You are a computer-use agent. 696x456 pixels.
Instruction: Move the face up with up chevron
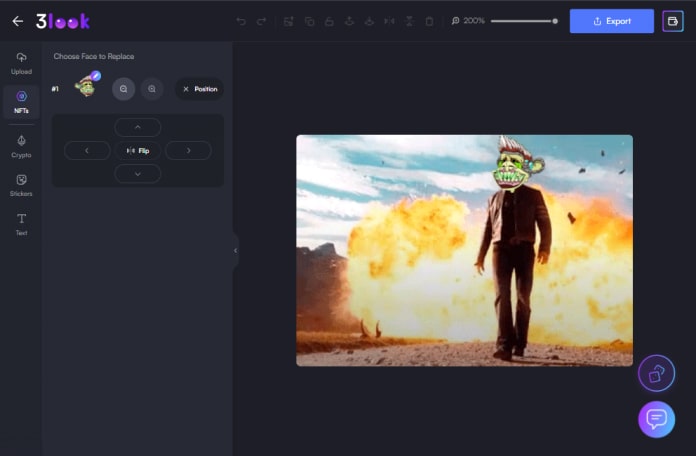click(x=138, y=127)
